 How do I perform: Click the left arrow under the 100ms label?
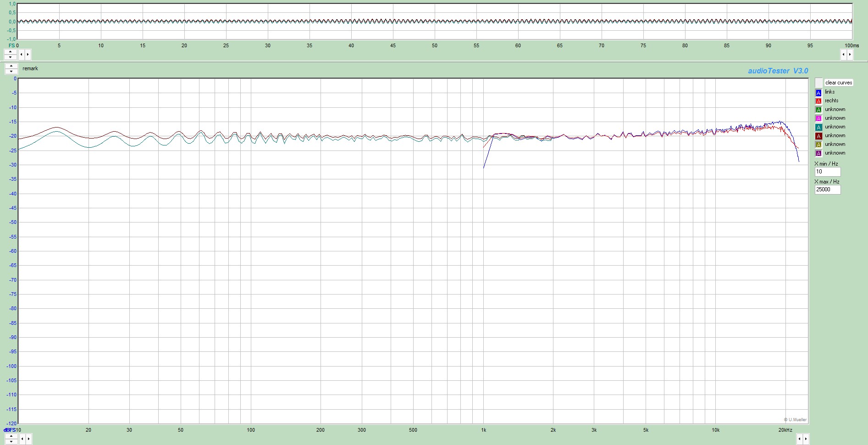tap(843, 55)
